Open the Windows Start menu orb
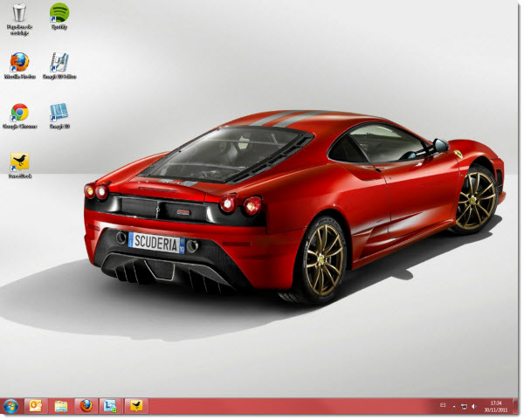 click(10, 407)
